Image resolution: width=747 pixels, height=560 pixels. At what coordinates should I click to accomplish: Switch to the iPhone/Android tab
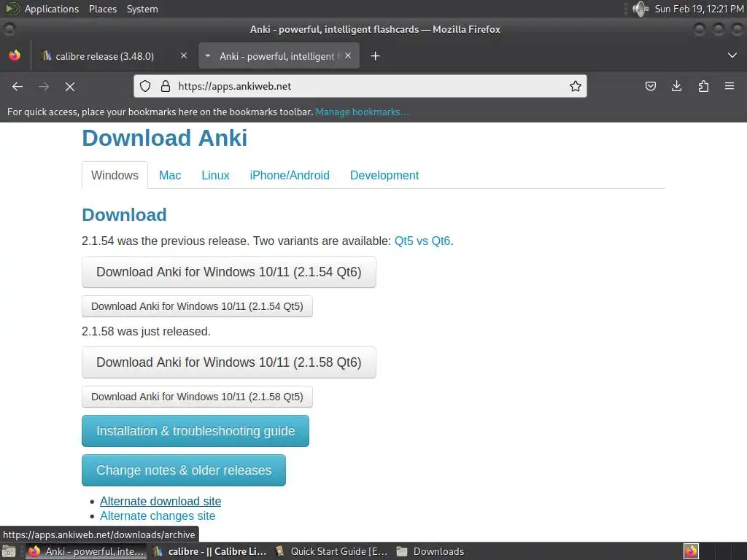coord(290,175)
